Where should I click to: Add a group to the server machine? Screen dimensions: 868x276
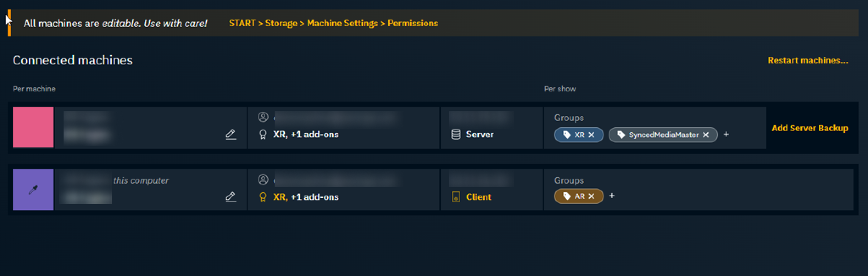(x=726, y=134)
